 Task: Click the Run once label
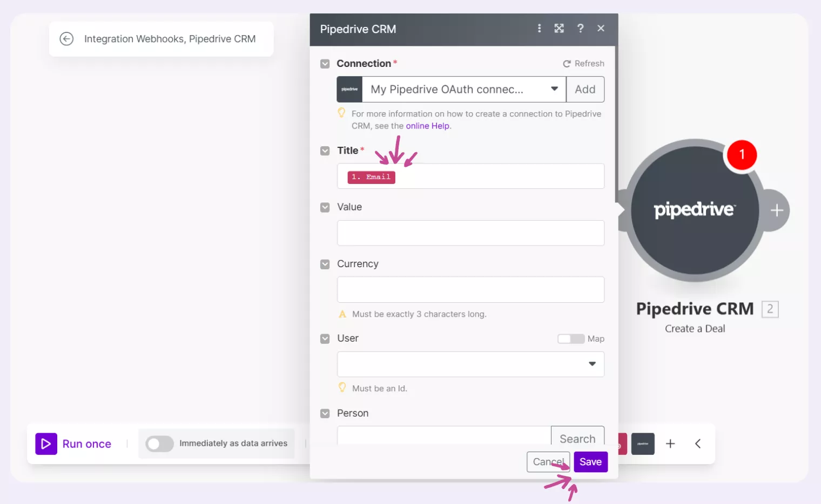(87, 444)
